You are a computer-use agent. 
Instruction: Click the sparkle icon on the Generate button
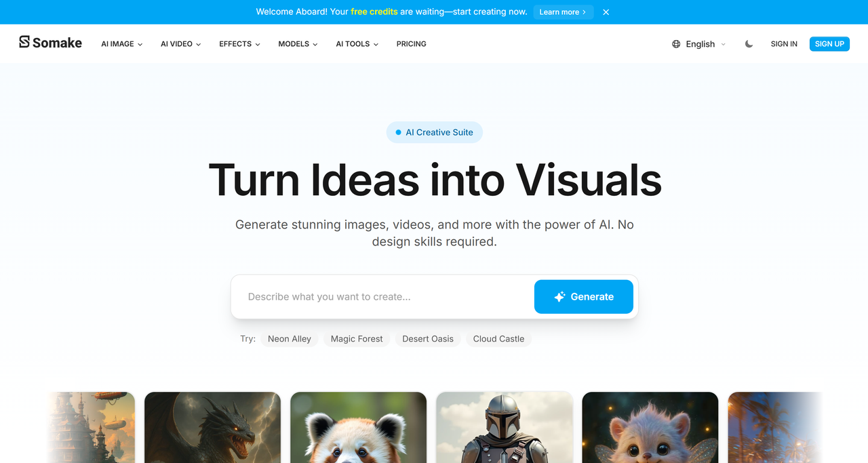pyautogui.click(x=559, y=297)
